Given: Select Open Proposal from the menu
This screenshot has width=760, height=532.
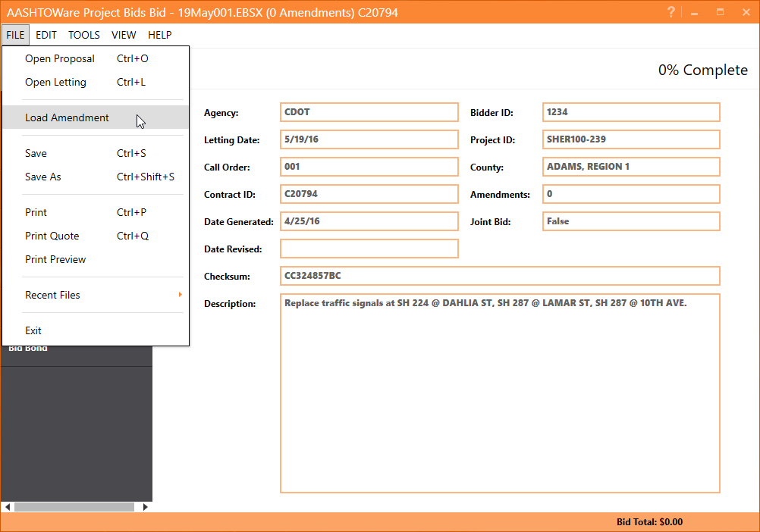Looking at the screenshot, I should (x=60, y=58).
